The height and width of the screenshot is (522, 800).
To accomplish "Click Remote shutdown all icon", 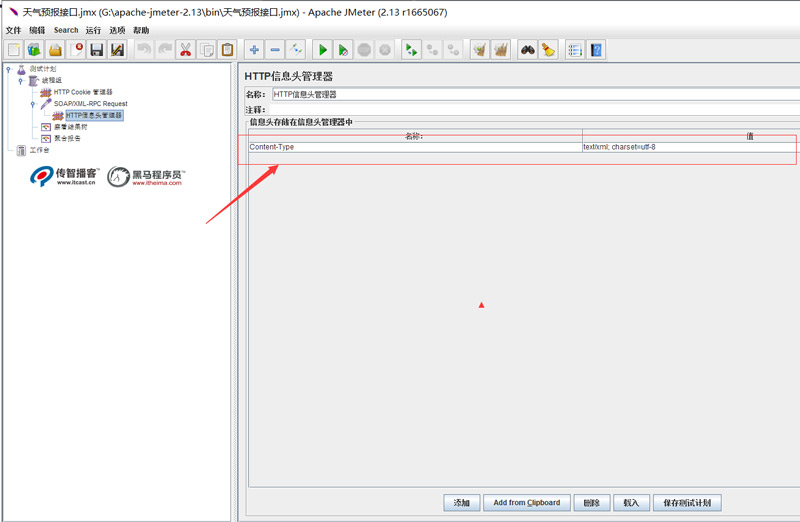I will pyautogui.click(x=453, y=50).
